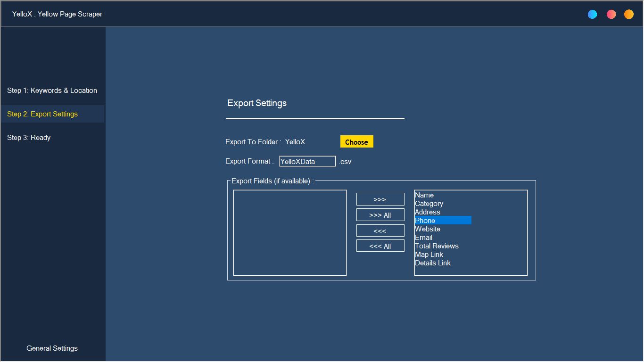Click the export file name field
Viewport: 644px width, 362px height.
click(x=307, y=162)
